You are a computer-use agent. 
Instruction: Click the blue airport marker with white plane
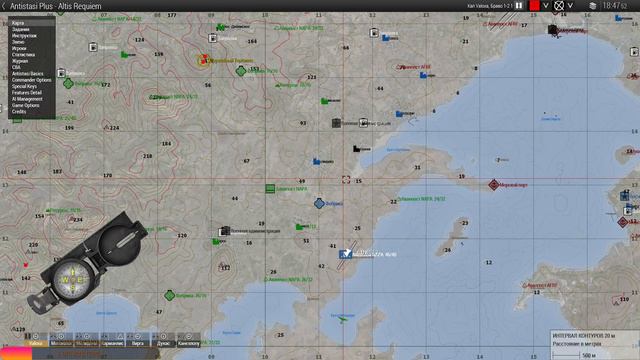click(345, 254)
